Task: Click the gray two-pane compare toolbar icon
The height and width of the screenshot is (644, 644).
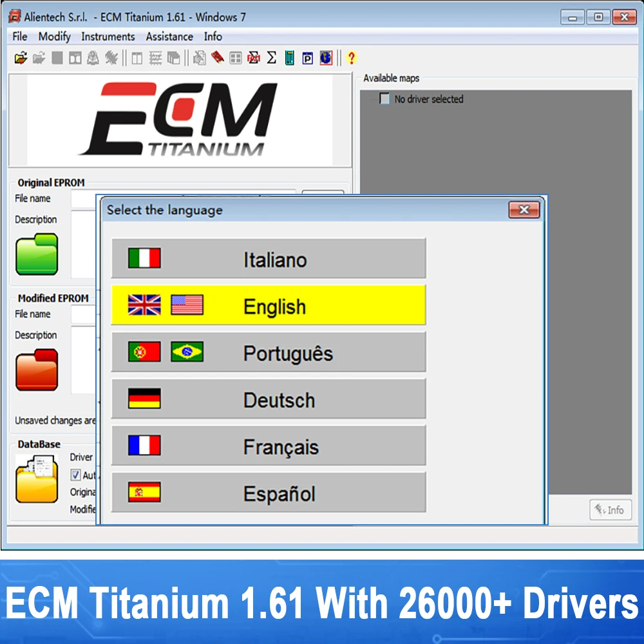Action: [75, 58]
